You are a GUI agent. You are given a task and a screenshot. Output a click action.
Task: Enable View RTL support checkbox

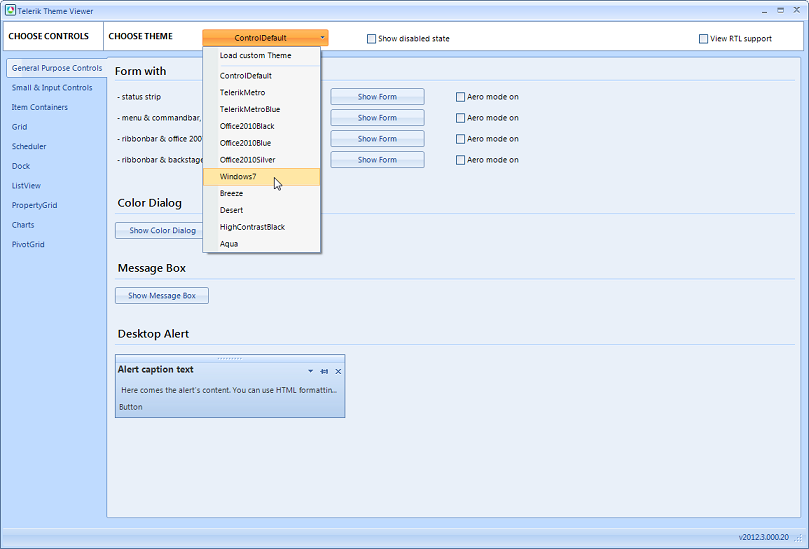point(703,39)
